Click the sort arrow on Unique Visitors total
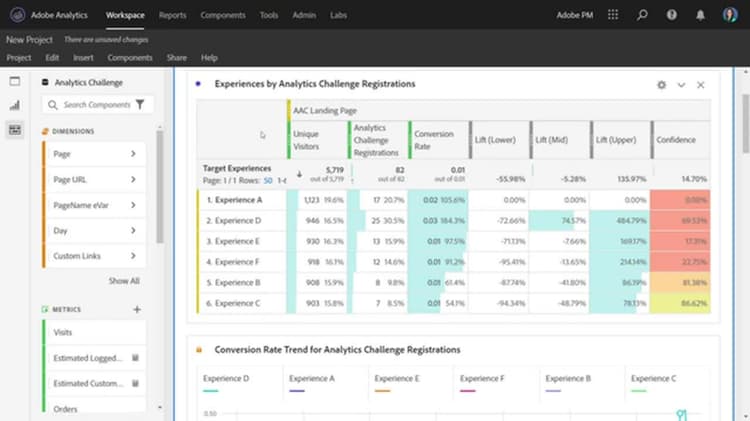Image resolution: width=750 pixels, height=421 pixels. coord(299,174)
